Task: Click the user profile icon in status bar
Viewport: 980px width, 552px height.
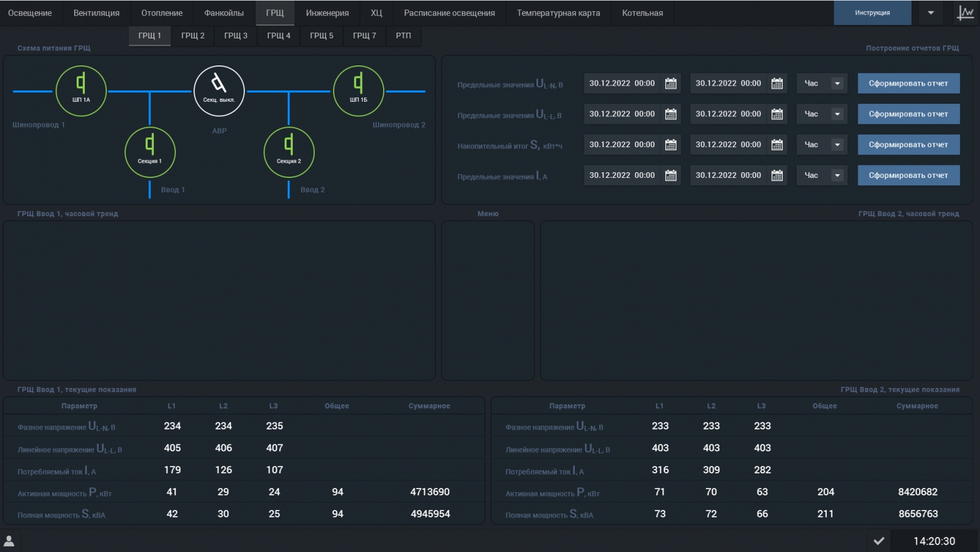Action: [9, 541]
